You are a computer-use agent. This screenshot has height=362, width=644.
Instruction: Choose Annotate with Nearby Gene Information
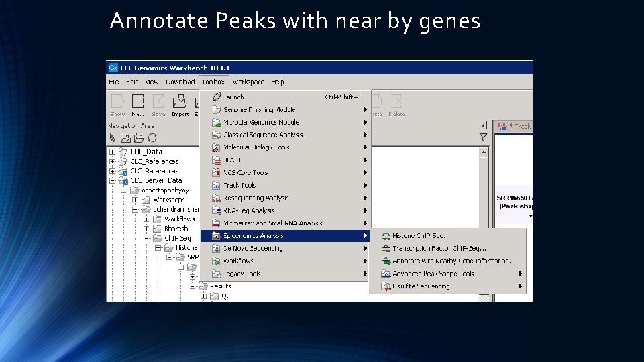(447, 261)
